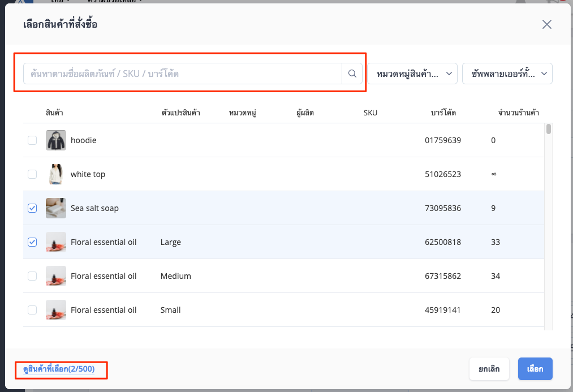Click the ยกเลิก cancel button
The image size is (573, 392).
pos(489,369)
